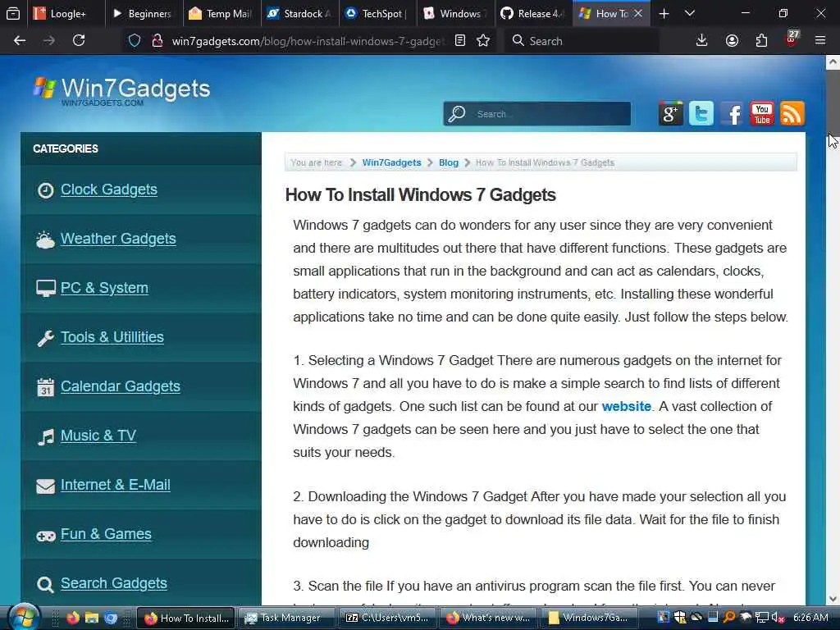Open PC & System category
The height and width of the screenshot is (630, 840).
pyautogui.click(x=104, y=288)
